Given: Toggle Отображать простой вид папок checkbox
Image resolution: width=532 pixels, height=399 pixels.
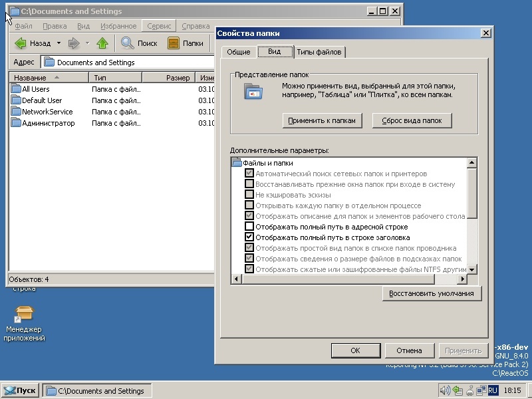Looking at the screenshot, I should coord(249,247).
